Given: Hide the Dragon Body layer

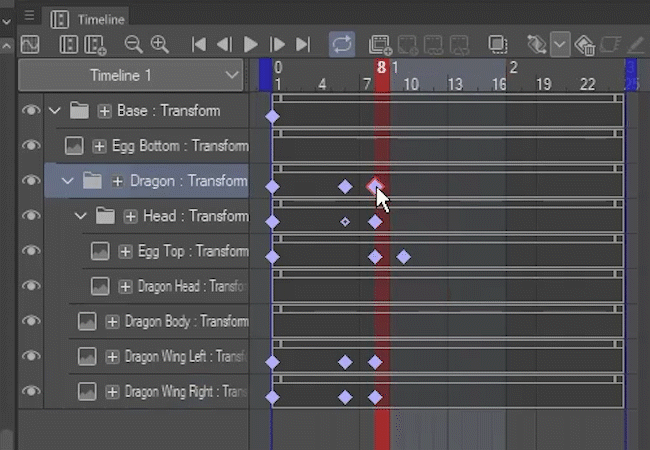Looking at the screenshot, I should [31, 321].
